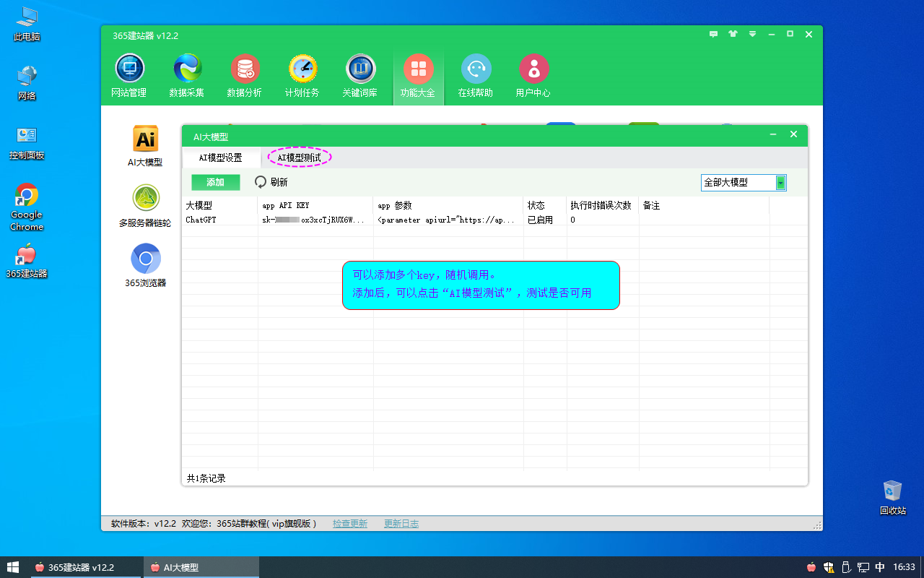
Task: Open 数据采集 module
Action: click(187, 76)
